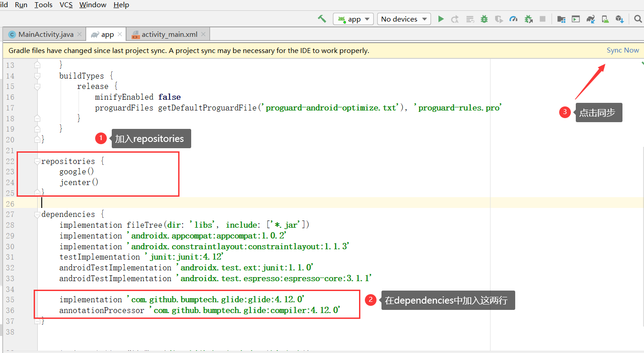Open Logcat via its toolbar icon
The height and width of the screenshot is (353, 644).
tap(576, 19)
